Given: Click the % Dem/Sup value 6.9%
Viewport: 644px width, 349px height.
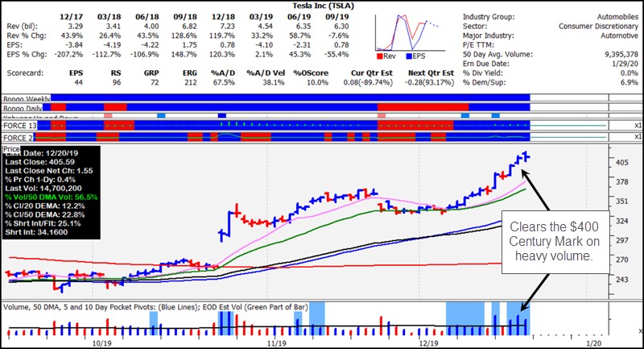Looking at the screenshot, I should (630, 82).
